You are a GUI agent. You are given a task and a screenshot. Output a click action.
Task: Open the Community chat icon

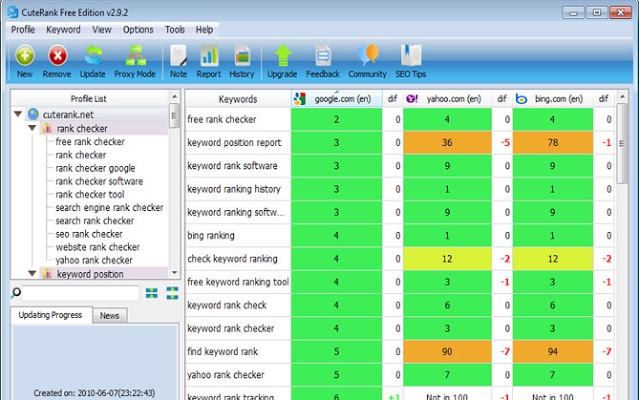pyautogui.click(x=368, y=56)
